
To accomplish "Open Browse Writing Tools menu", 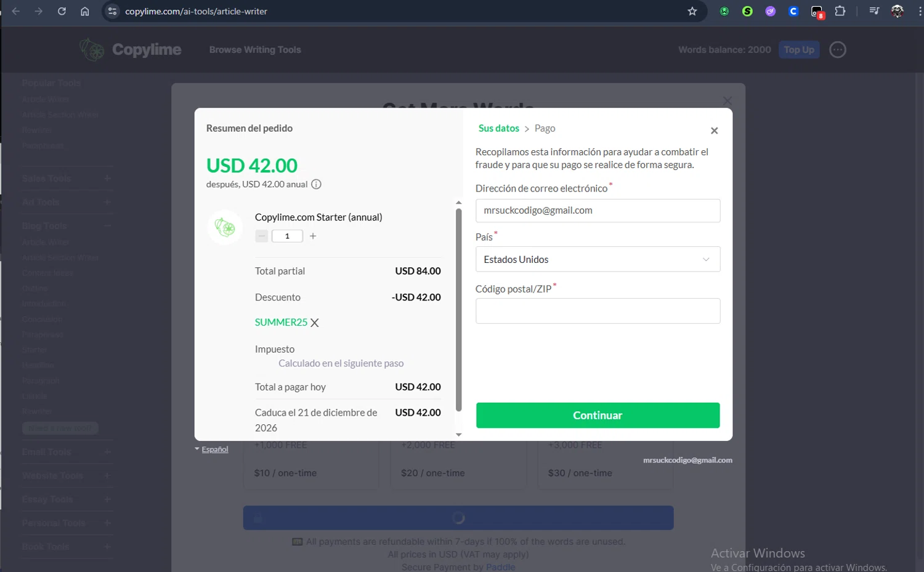I will [x=255, y=50].
